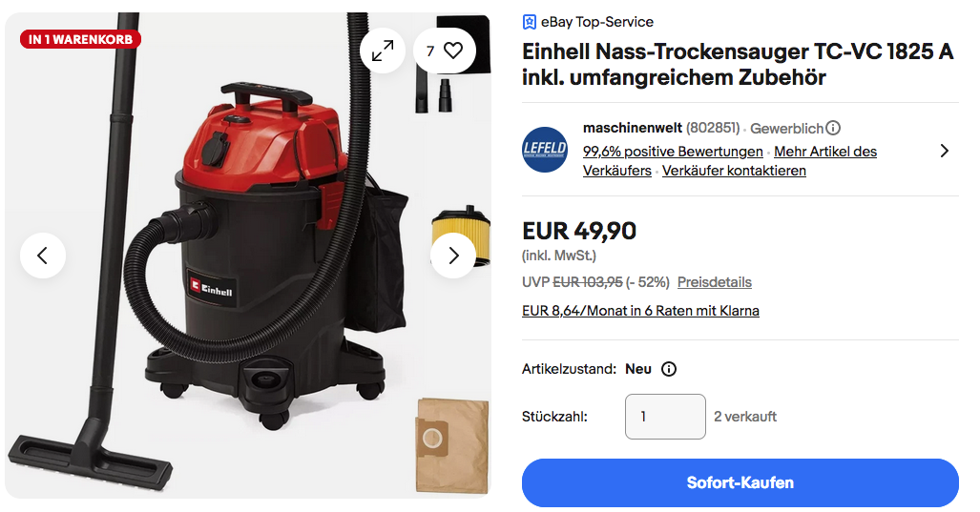This screenshot has width=980, height=512.
Task: Open condition info icon beside Neu
Action: (x=669, y=369)
